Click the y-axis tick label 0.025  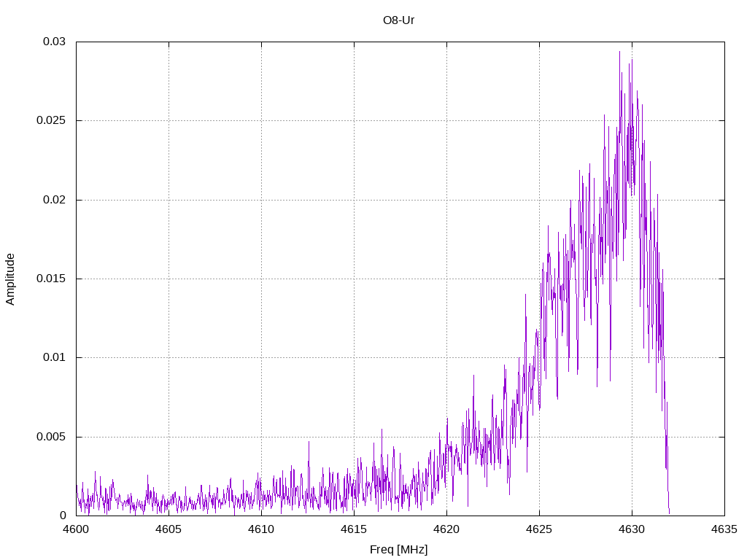click(51, 120)
